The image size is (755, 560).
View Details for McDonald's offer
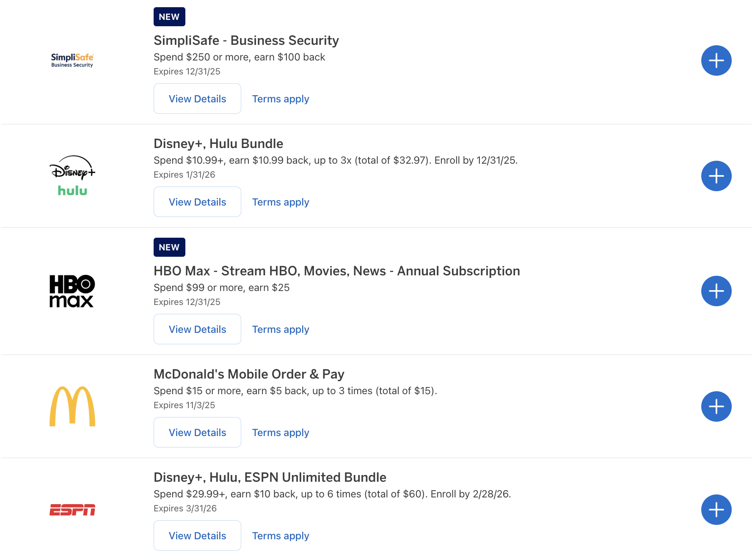197,432
